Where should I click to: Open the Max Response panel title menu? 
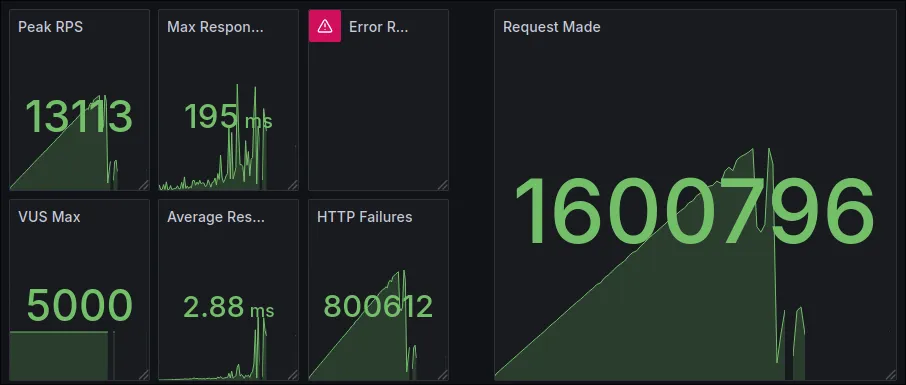[x=215, y=27]
